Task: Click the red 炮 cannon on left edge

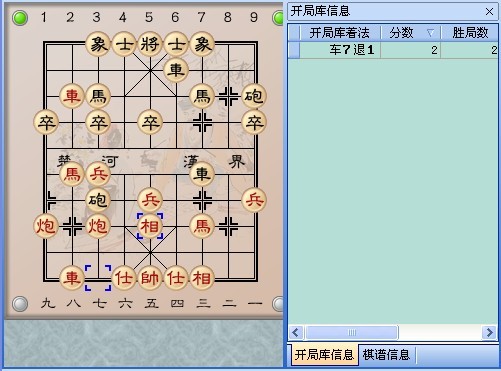Action: tap(46, 226)
